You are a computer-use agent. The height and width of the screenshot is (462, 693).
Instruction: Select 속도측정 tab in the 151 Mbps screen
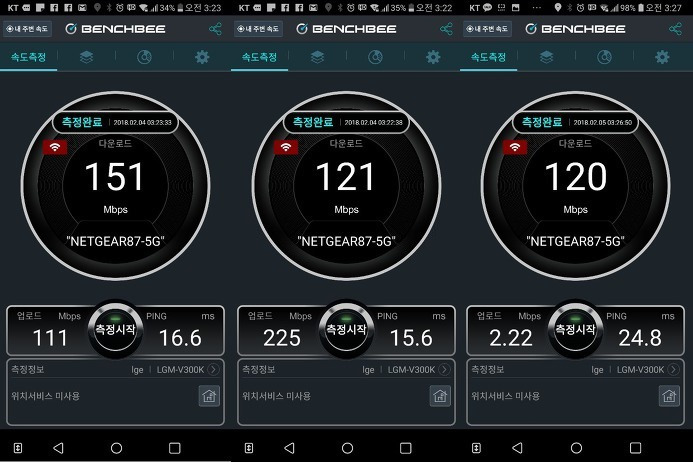pos(28,57)
